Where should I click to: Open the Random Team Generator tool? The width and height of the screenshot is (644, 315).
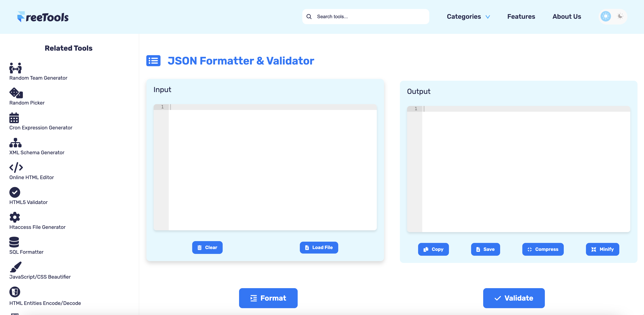15,68
